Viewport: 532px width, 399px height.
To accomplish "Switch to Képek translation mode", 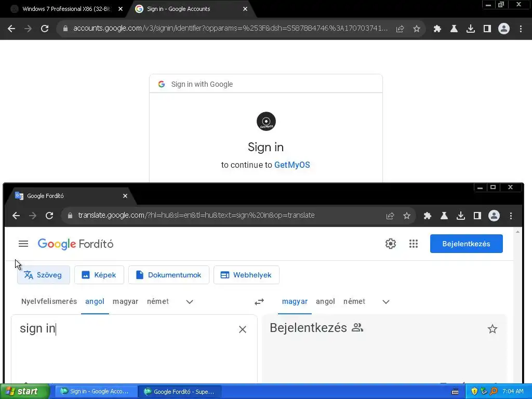I will [x=99, y=275].
